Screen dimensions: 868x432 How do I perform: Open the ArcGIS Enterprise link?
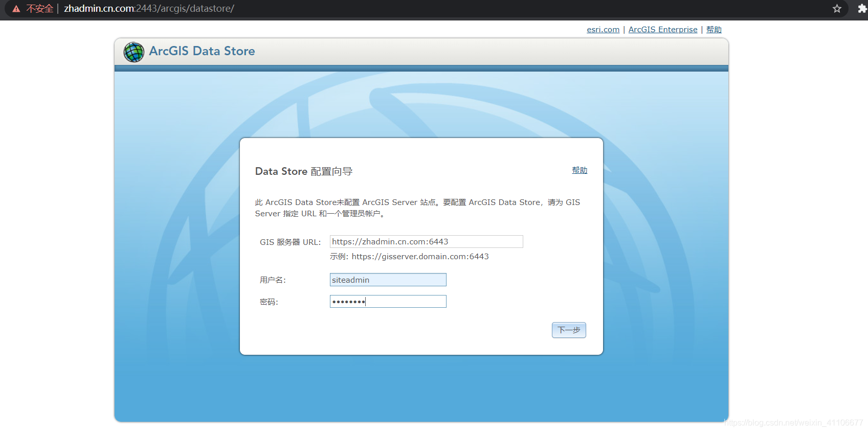(x=663, y=30)
